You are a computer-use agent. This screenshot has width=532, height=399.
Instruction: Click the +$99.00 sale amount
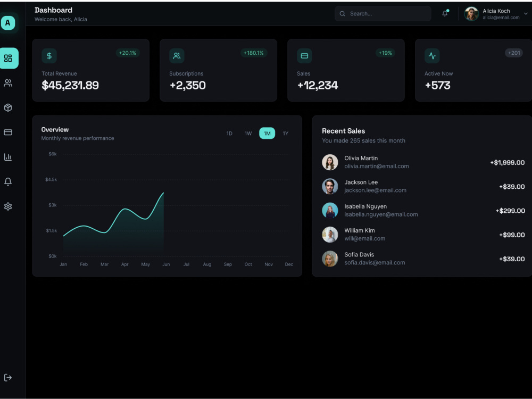tap(512, 235)
